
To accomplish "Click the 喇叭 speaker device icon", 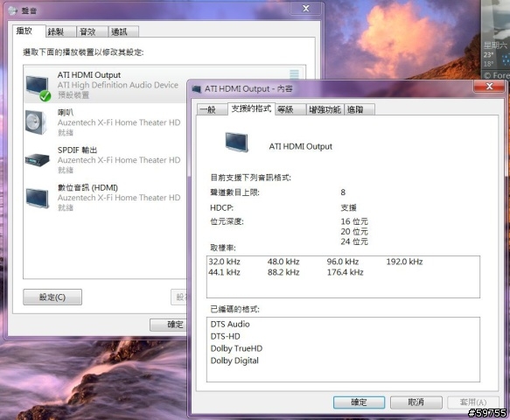I will [x=36, y=122].
